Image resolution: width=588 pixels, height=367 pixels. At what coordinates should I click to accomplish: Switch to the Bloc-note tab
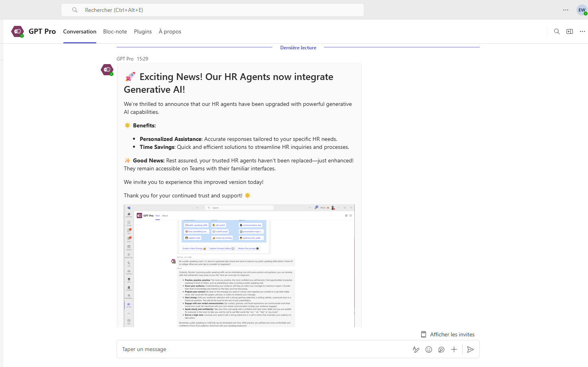coord(115,31)
